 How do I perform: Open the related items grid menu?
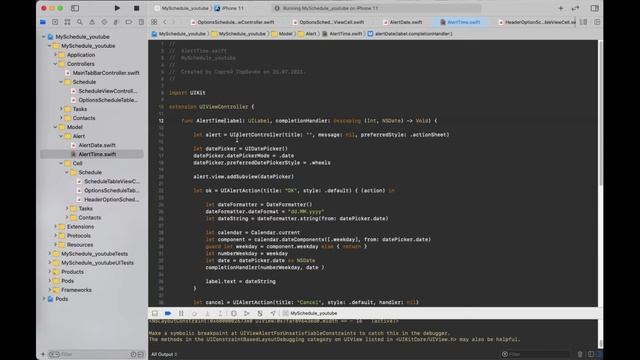(154, 22)
